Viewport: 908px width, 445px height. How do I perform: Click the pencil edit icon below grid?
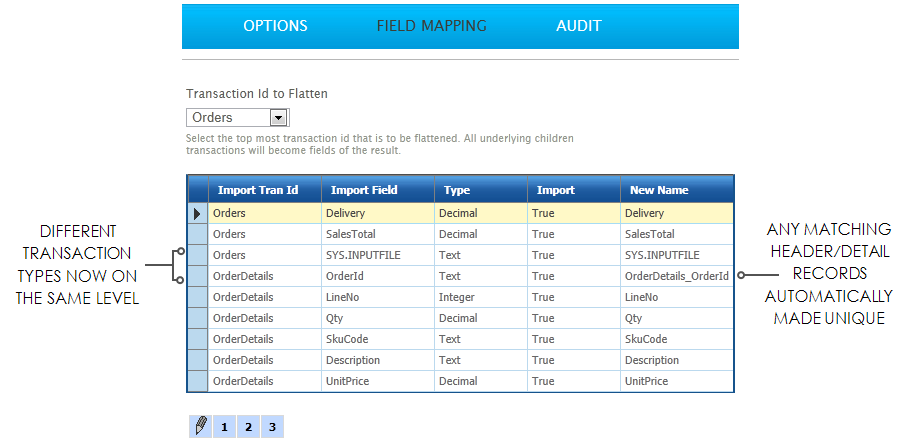(200, 427)
